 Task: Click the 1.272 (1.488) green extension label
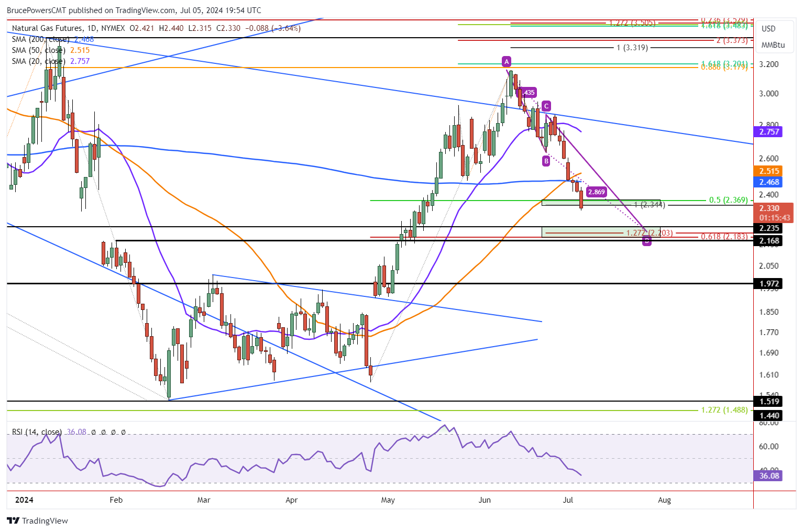(x=724, y=410)
